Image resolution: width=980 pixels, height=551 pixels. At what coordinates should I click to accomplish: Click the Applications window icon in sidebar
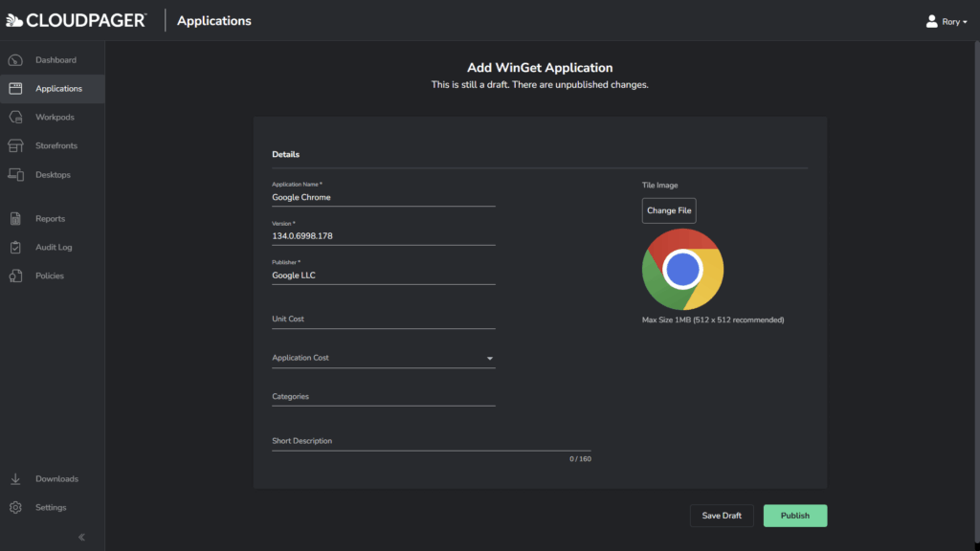(15, 89)
